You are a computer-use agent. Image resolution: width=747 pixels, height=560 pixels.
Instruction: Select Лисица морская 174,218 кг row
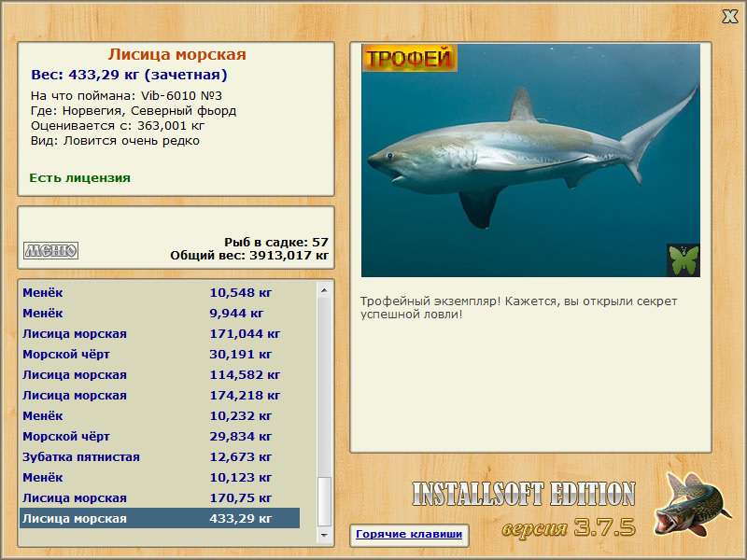pyautogui.click(x=160, y=395)
